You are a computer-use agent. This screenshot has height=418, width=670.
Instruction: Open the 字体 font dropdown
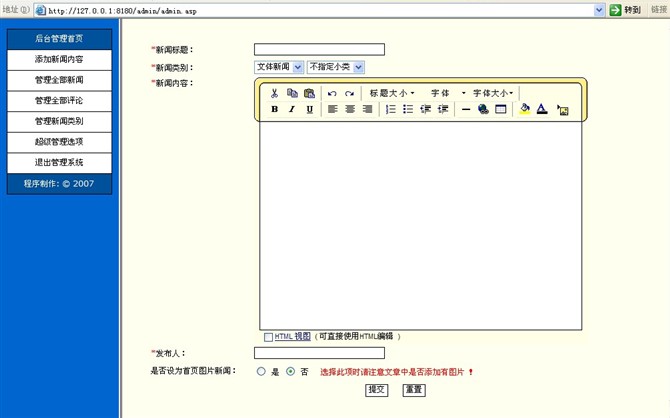click(x=448, y=93)
